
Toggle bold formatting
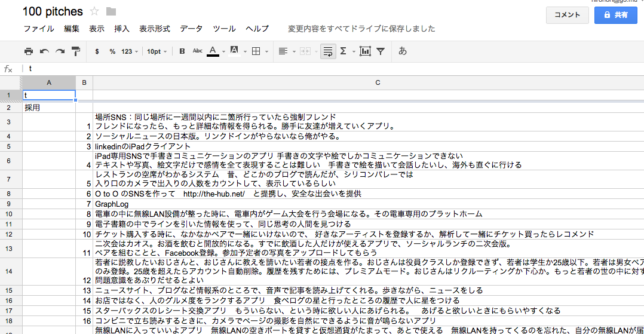tap(182, 51)
